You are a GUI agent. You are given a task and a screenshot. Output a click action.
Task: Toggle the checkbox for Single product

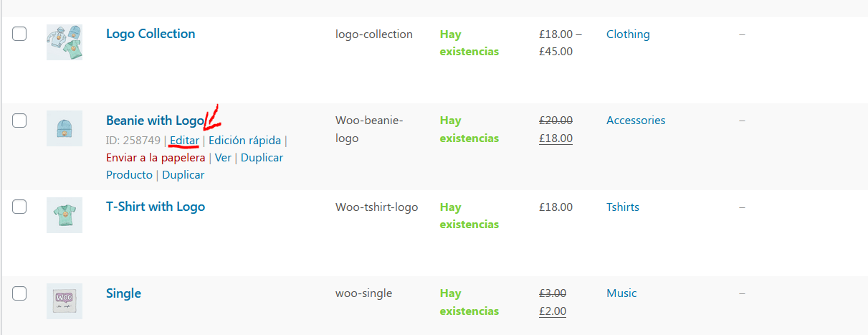pyautogui.click(x=19, y=293)
